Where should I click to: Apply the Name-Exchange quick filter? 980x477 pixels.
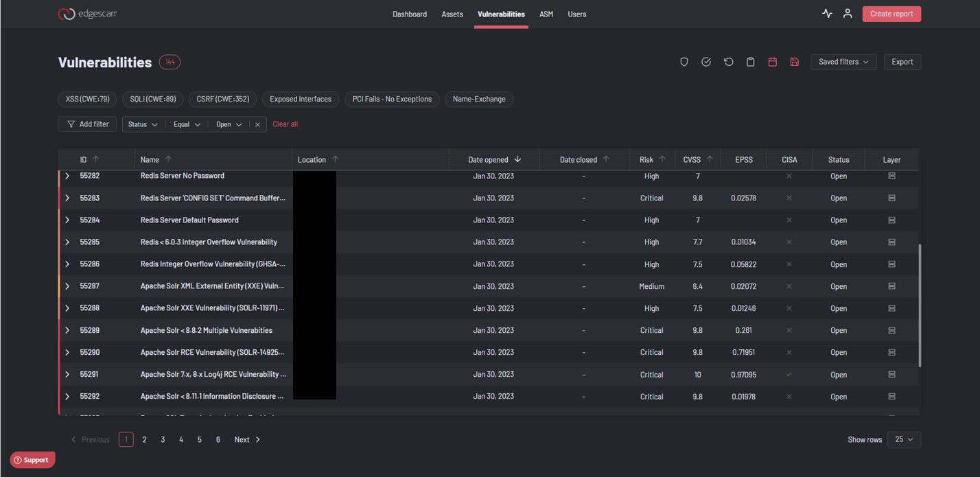(479, 99)
